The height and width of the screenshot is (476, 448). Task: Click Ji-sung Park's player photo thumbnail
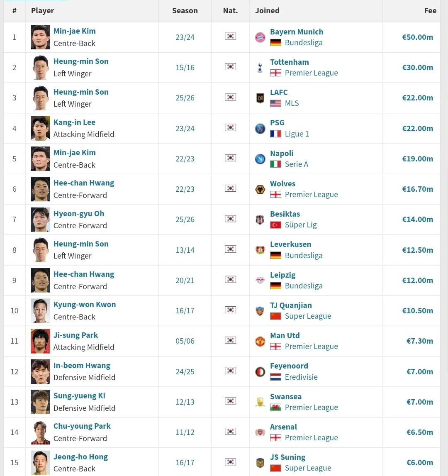tap(40, 341)
